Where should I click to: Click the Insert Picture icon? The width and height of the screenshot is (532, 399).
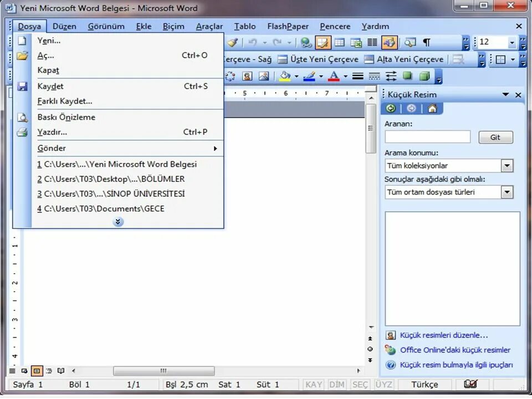pos(264,76)
